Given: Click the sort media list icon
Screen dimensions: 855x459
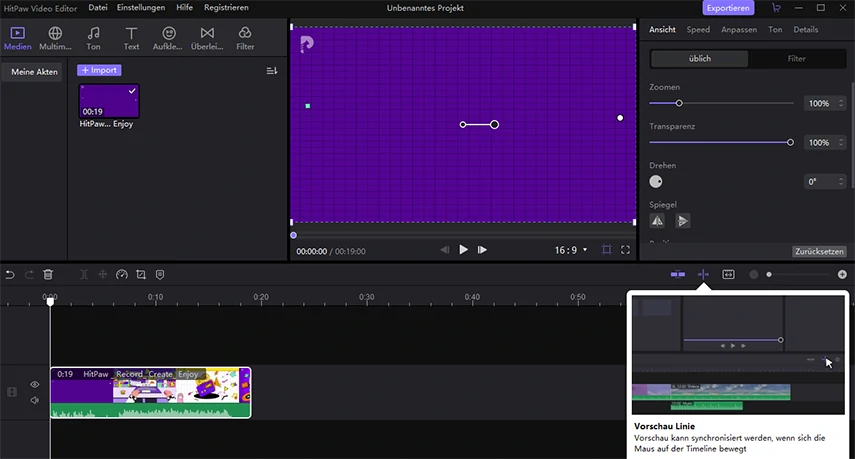Looking at the screenshot, I should coord(272,71).
